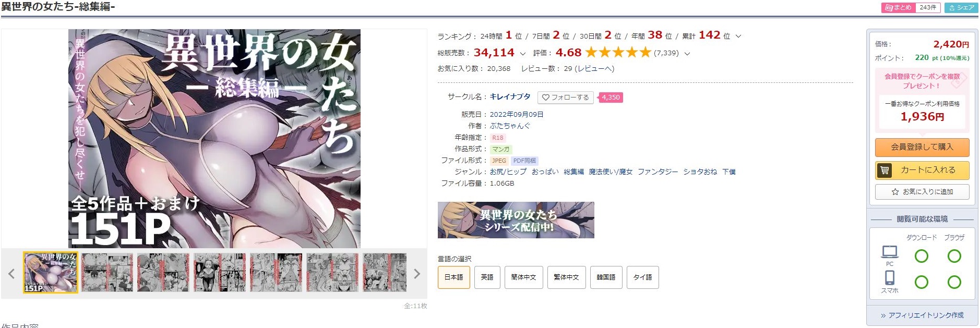
Task: Select 英語 language option
Action: (x=487, y=277)
